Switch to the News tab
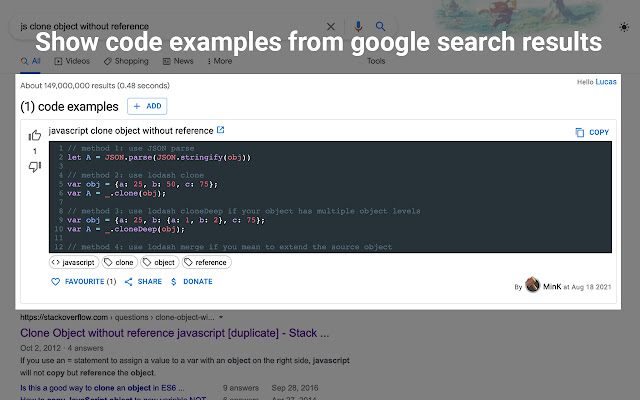 point(178,61)
